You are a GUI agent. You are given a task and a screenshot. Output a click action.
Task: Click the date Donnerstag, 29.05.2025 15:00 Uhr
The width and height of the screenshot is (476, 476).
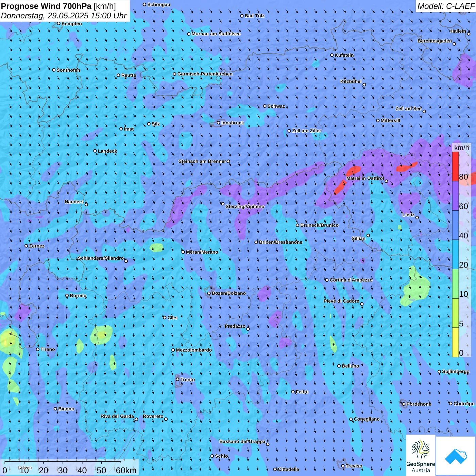tap(64, 16)
